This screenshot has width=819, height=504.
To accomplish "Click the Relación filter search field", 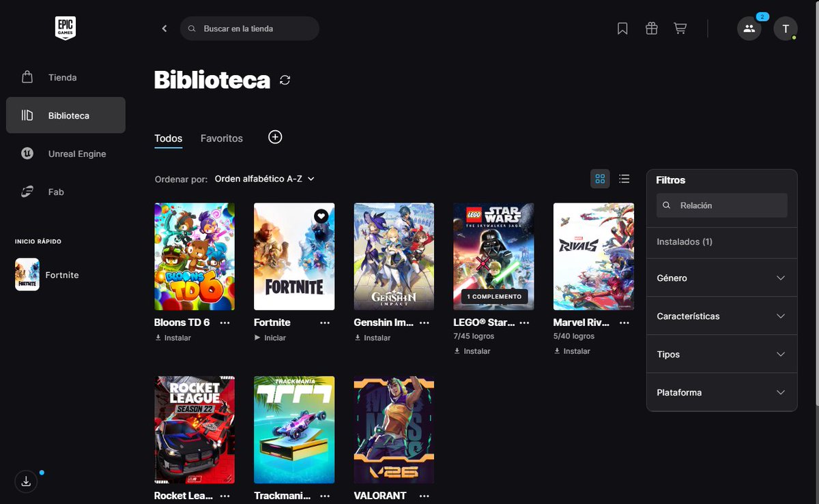I will (x=722, y=205).
